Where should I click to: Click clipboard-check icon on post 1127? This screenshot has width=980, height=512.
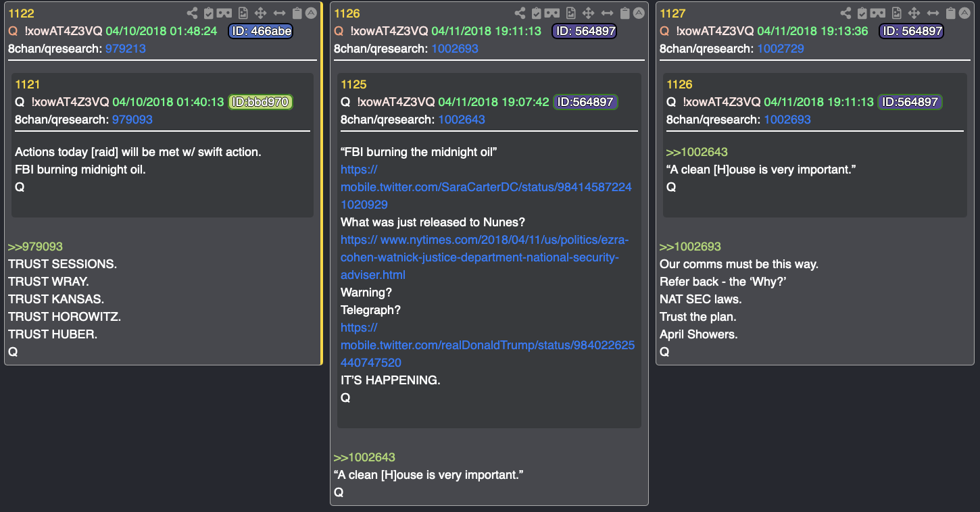point(862,13)
